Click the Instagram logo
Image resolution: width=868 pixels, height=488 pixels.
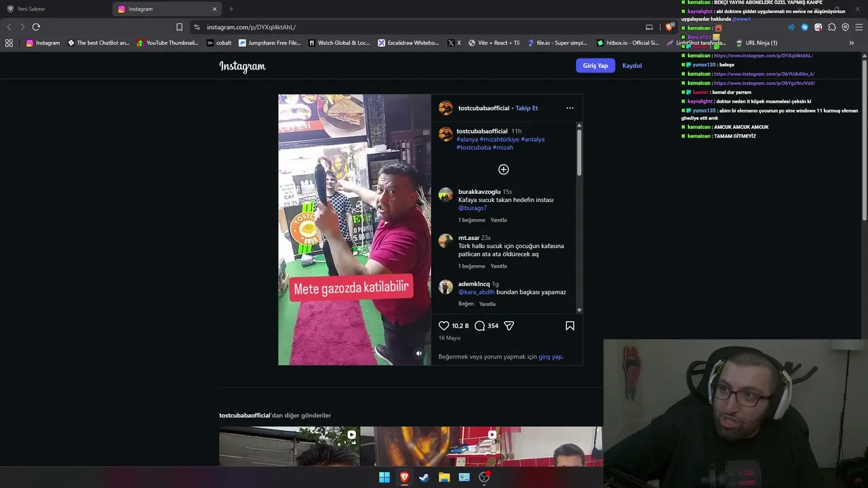[242, 66]
